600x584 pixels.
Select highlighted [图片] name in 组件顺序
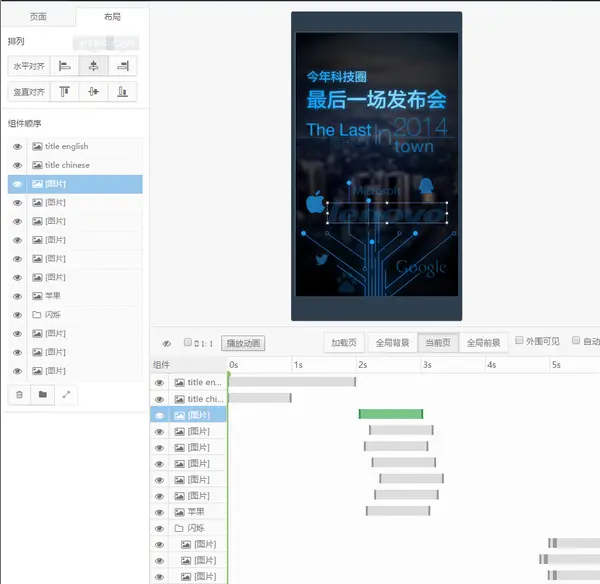click(x=55, y=184)
